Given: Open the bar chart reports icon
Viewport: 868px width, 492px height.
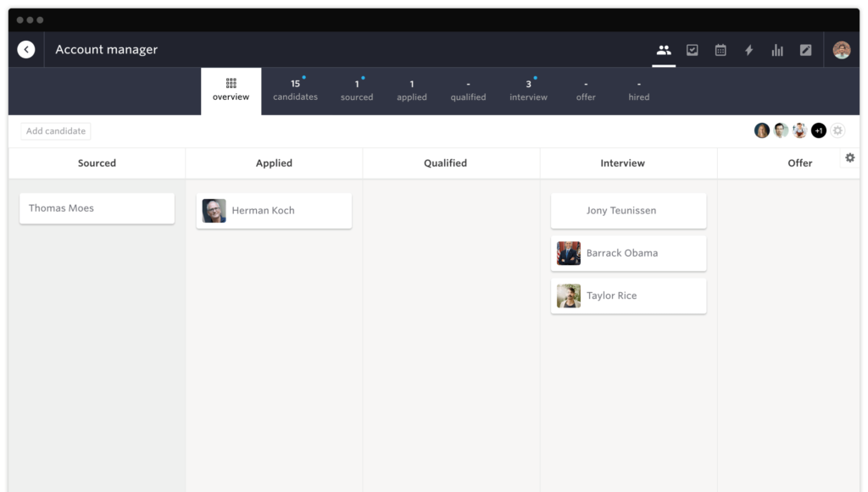Looking at the screenshot, I should click(x=777, y=50).
